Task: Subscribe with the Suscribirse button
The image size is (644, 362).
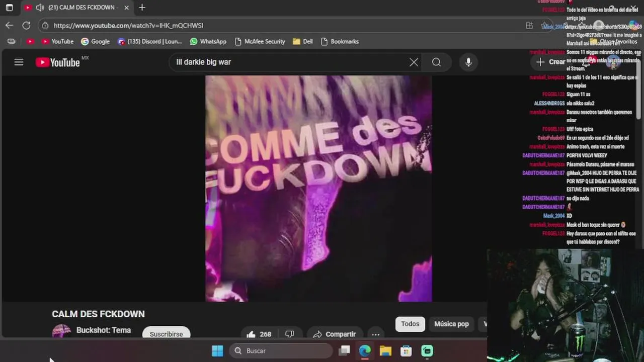Action: (166, 333)
